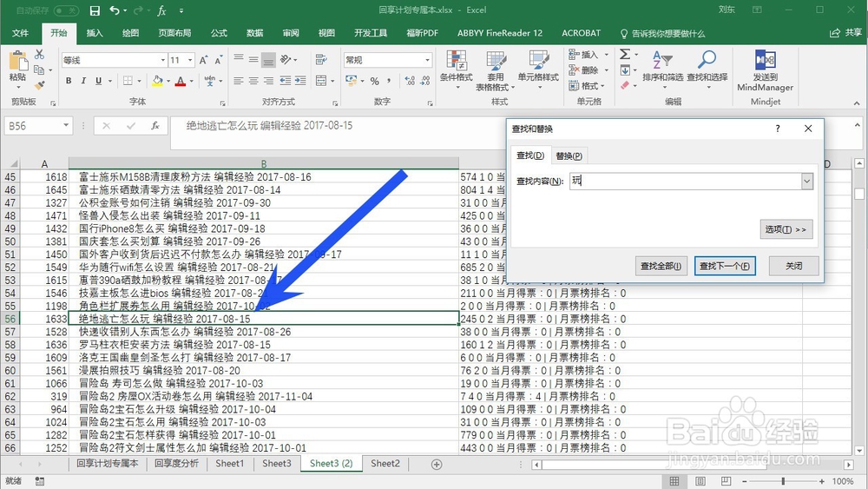868x489 pixels.
Task: Click the merge and center icon
Action: (x=321, y=81)
